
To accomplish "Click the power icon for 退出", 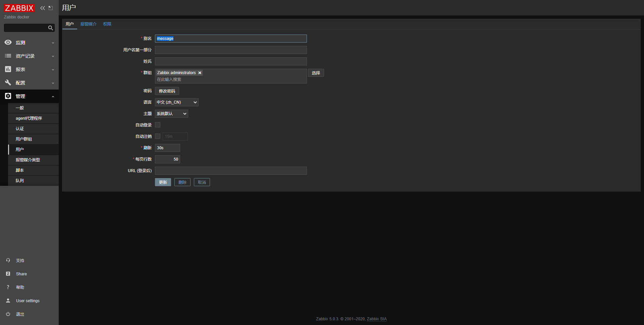I will pyautogui.click(x=8, y=314).
